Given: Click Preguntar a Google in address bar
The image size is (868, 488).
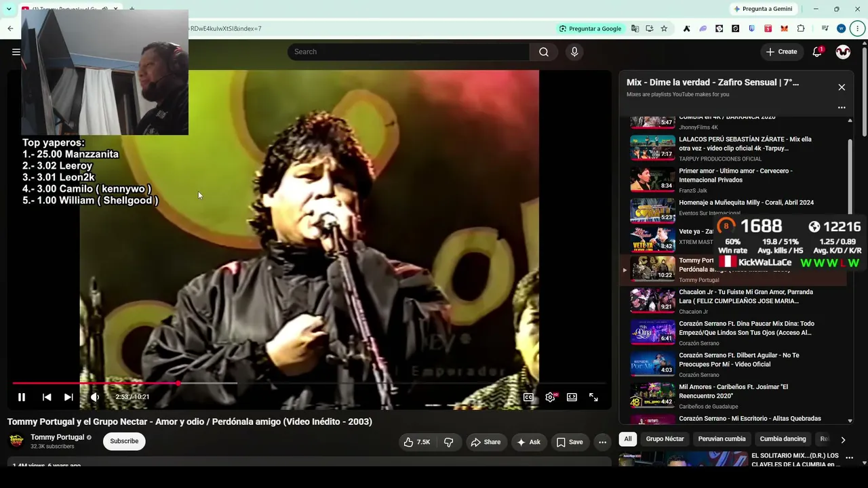Looking at the screenshot, I should pos(590,28).
